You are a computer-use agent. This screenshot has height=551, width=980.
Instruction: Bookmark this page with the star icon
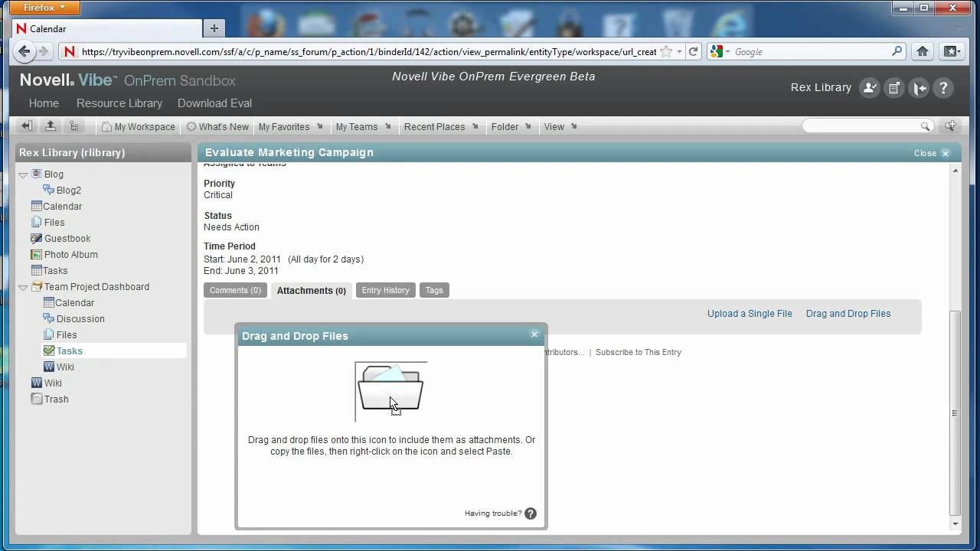(x=666, y=52)
